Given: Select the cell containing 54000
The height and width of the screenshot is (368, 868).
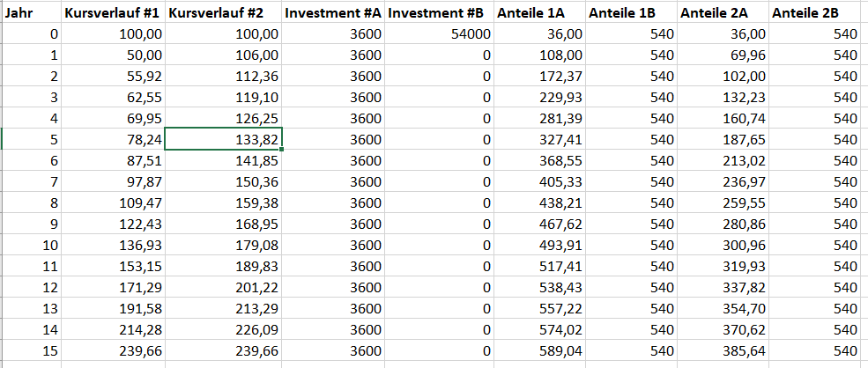Looking at the screenshot, I should pos(438,33).
